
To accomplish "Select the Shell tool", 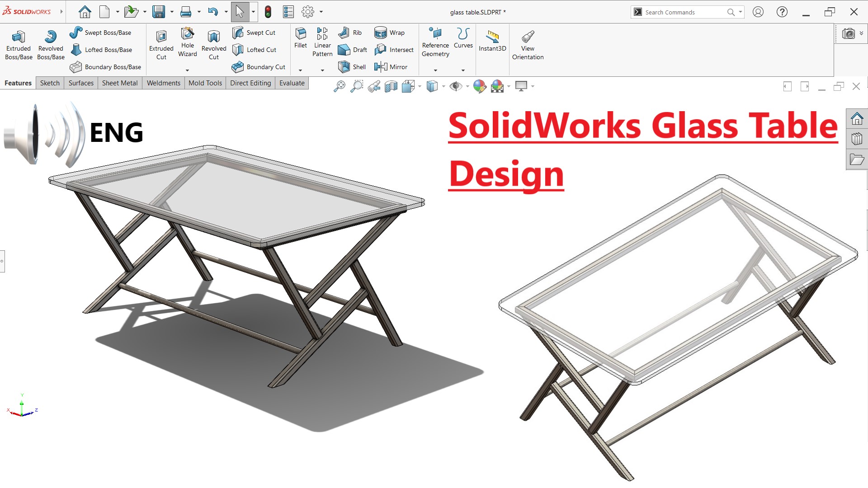I will coord(352,67).
